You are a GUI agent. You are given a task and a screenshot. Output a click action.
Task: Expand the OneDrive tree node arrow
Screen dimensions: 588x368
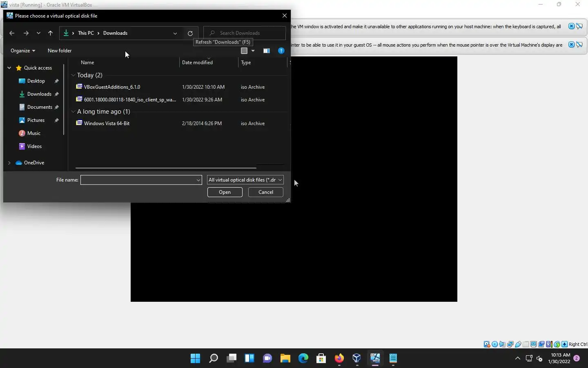[x=9, y=163]
